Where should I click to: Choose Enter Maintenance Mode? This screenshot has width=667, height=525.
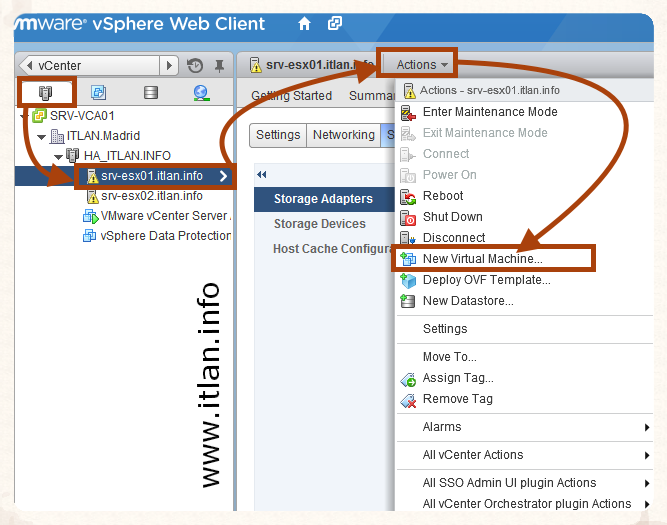[x=489, y=112]
